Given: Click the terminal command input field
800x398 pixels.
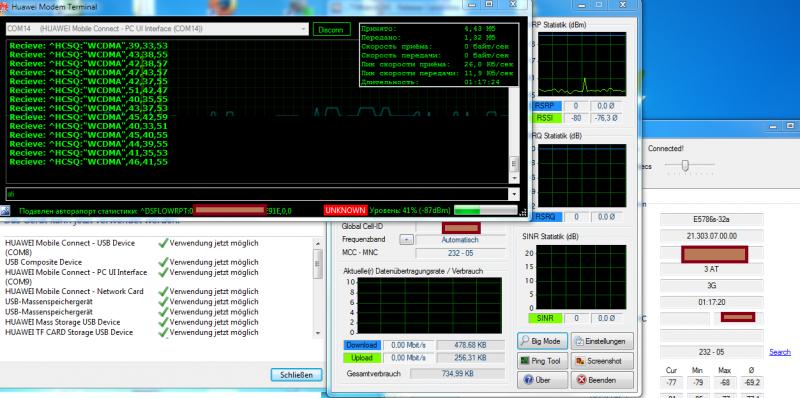Looking at the screenshot, I should [257, 194].
